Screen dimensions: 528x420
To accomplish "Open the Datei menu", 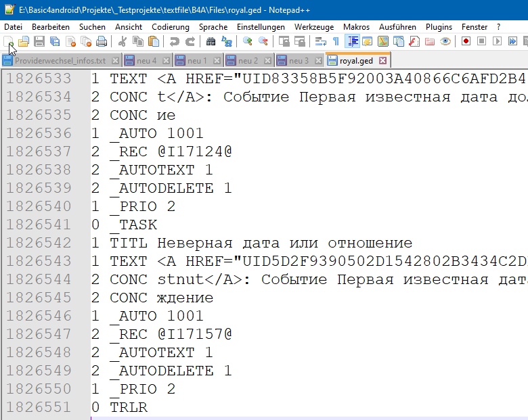I will pyautogui.click(x=13, y=27).
